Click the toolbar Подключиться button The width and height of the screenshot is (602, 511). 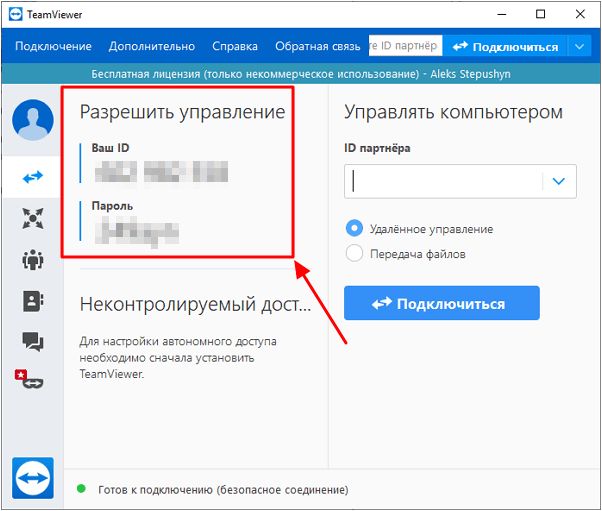pyautogui.click(x=505, y=46)
